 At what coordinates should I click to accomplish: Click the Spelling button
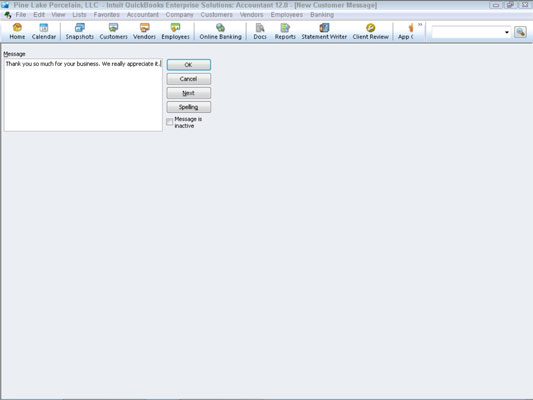click(189, 107)
